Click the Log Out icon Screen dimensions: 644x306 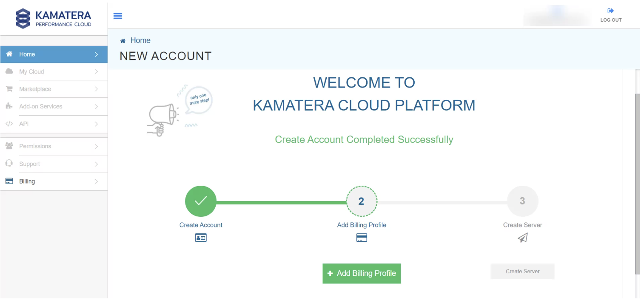click(611, 11)
